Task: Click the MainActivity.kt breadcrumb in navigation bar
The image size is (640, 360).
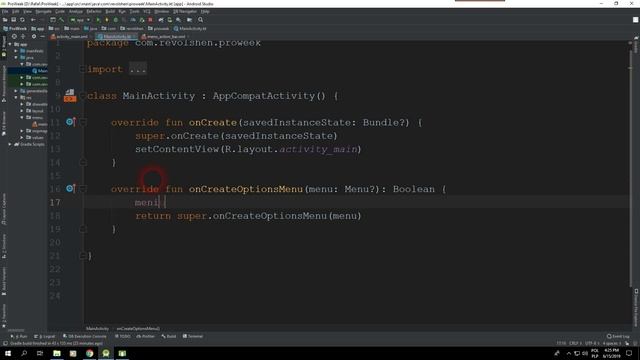Action: [190, 29]
